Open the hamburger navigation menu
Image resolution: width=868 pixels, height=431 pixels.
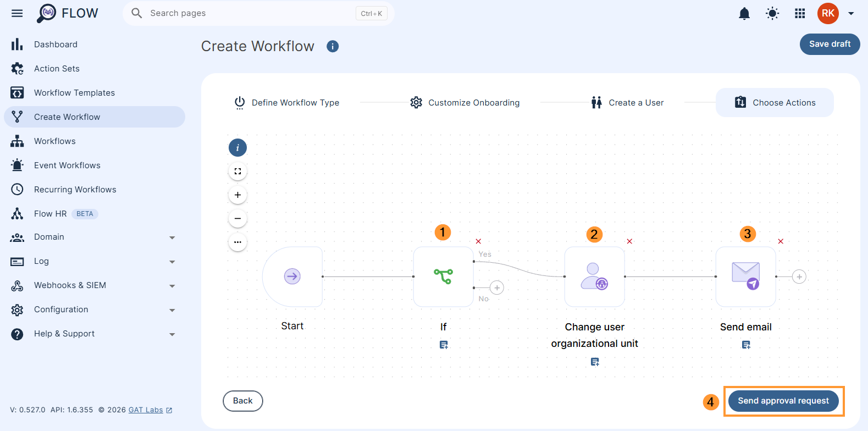tap(17, 13)
